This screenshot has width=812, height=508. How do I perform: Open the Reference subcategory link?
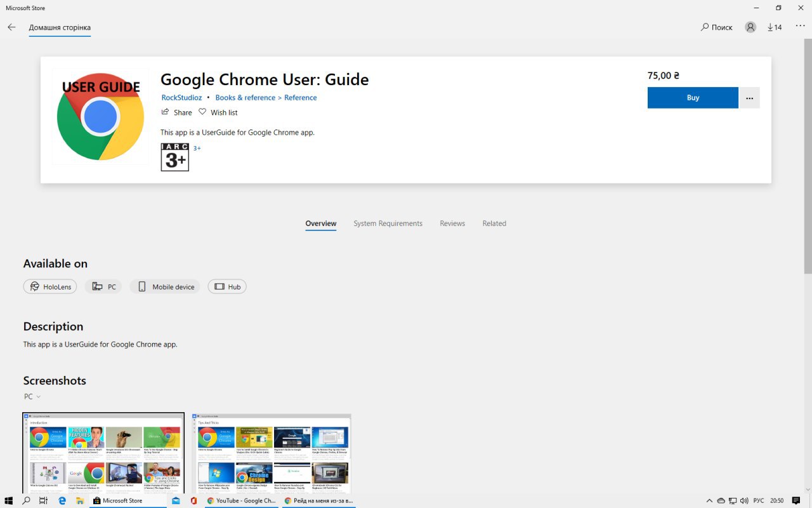click(300, 98)
